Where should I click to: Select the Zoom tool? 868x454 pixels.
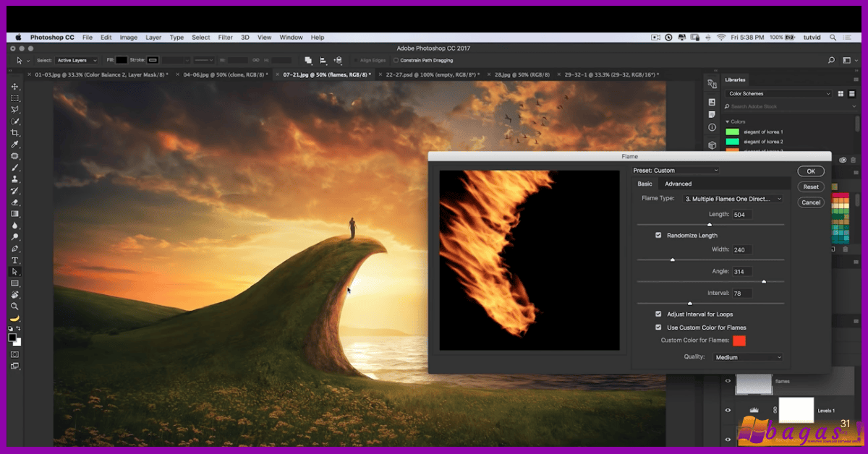point(15,307)
